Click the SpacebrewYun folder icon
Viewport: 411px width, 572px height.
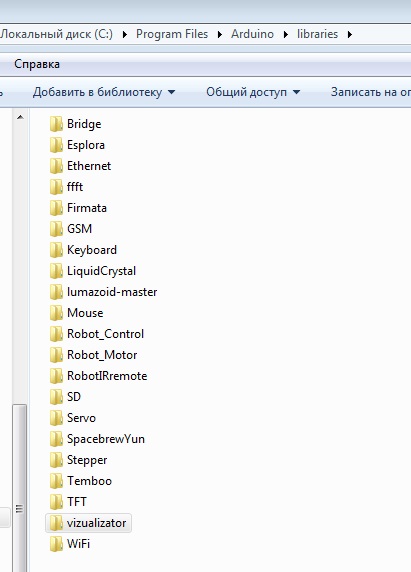tap(56, 439)
